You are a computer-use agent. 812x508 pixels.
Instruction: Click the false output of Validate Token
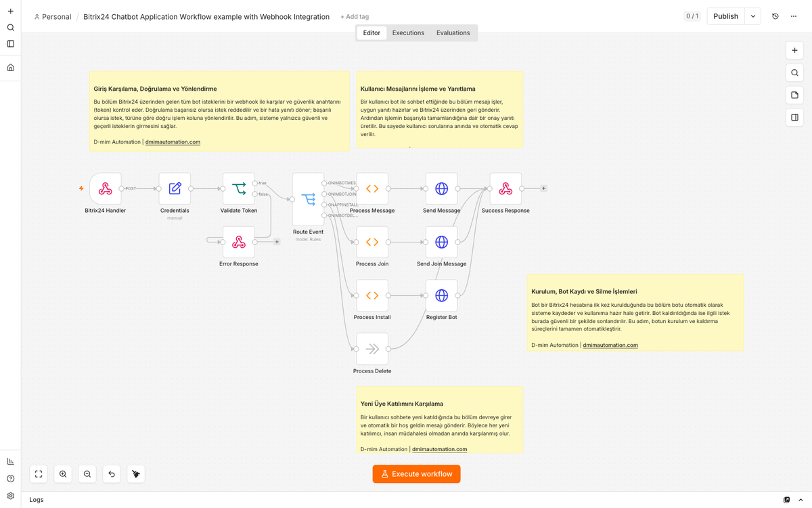point(255,194)
